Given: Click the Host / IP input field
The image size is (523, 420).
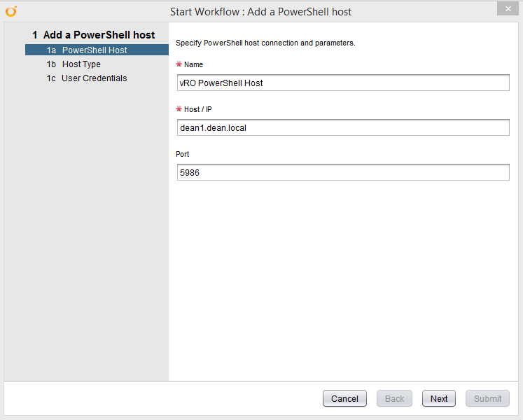Looking at the screenshot, I should point(343,127).
